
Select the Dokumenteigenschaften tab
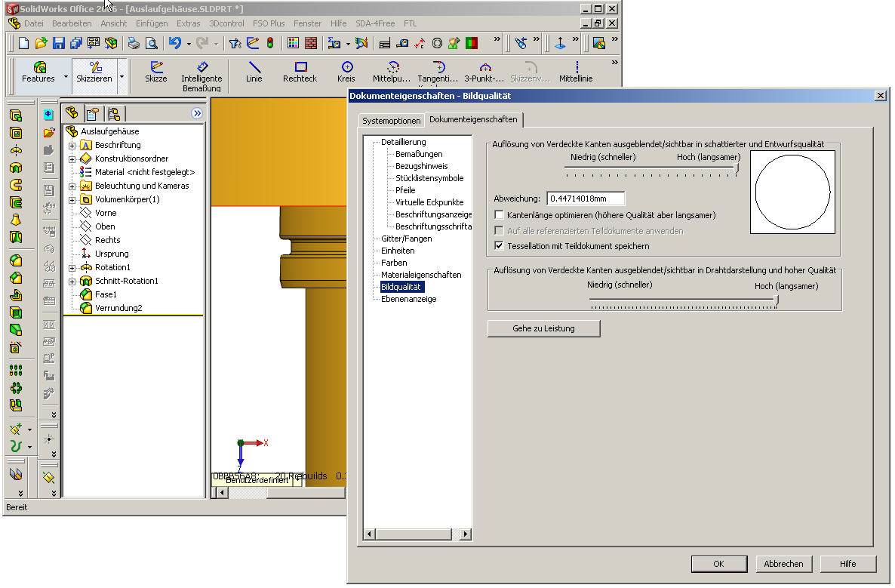(473, 119)
